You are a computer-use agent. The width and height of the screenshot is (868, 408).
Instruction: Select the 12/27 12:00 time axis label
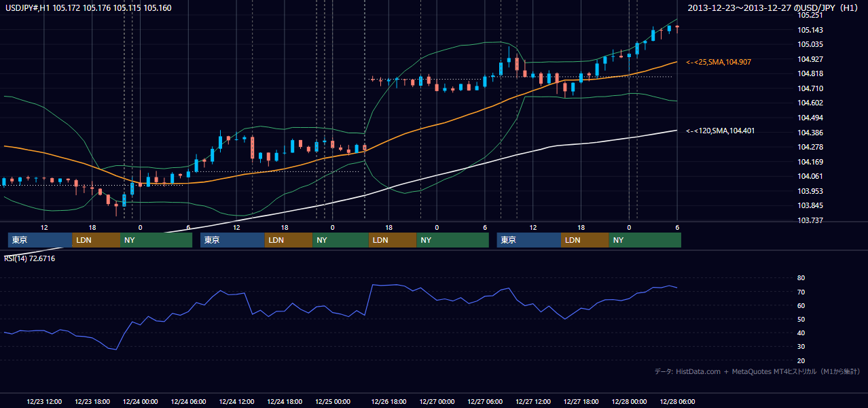[533, 402]
